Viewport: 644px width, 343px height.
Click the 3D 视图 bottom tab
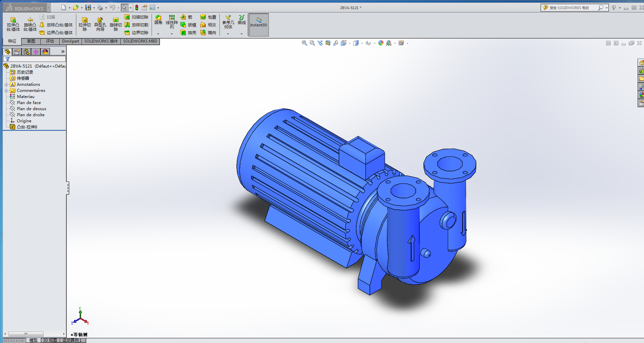50,340
